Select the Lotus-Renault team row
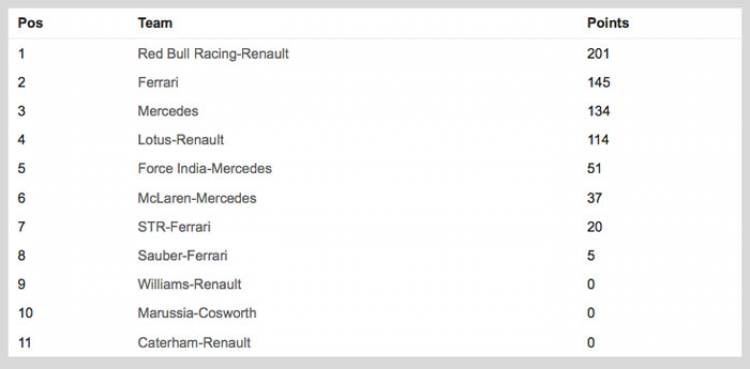750x369 pixels. (375, 140)
